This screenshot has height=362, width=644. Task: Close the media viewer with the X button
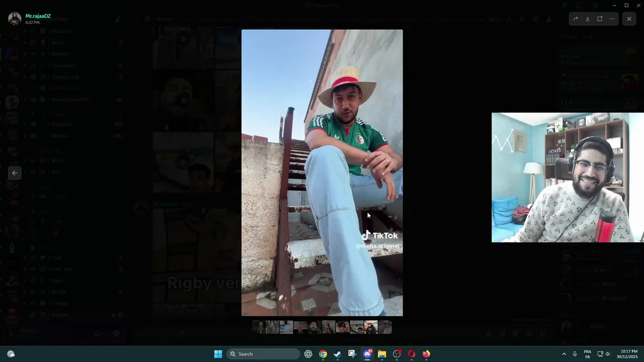click(629, 19)
